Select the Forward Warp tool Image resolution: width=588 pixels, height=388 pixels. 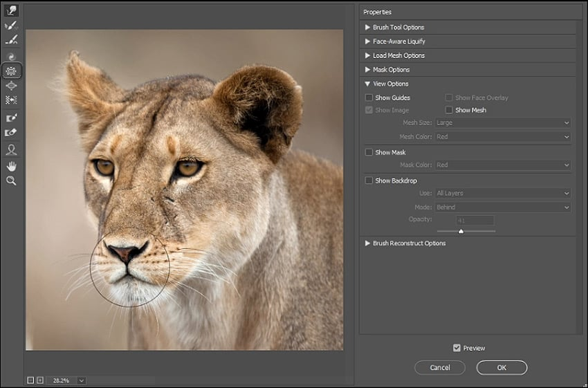11,10
